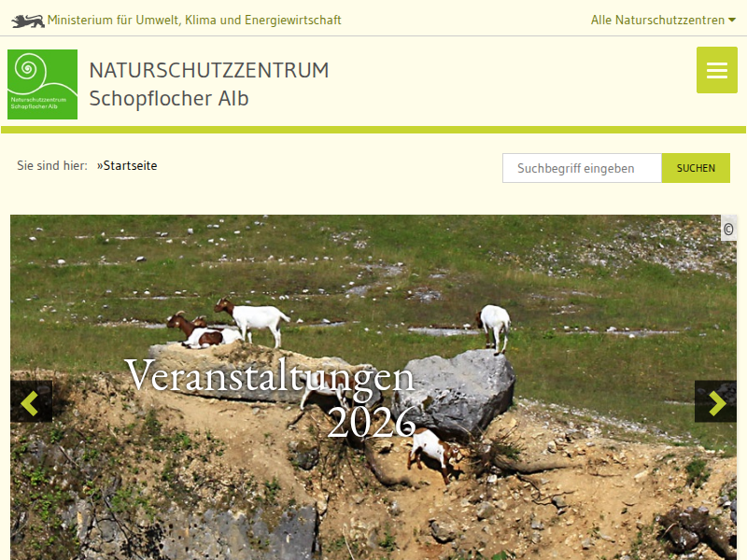Click the Sie sind hier breadcrumb label
The width and height of the screenshot is (747, 560).
pos(52,166)
